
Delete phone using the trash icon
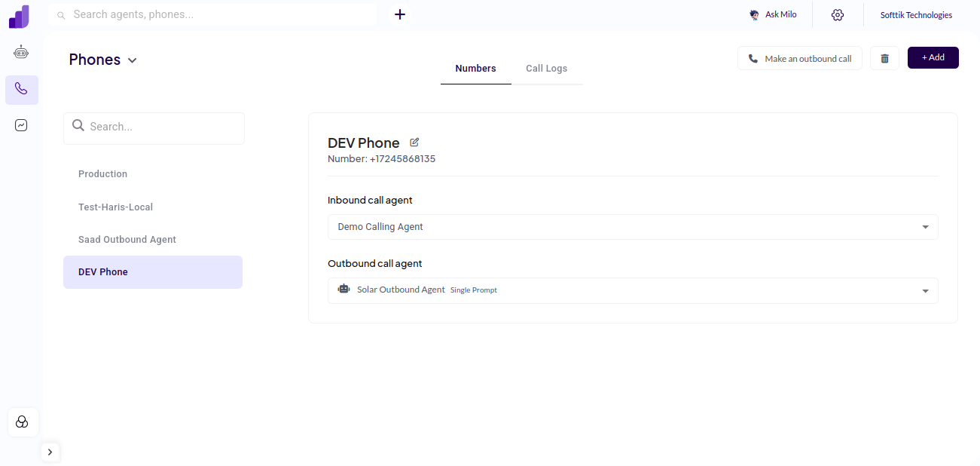pyautogui.click(x=884, y=58)
